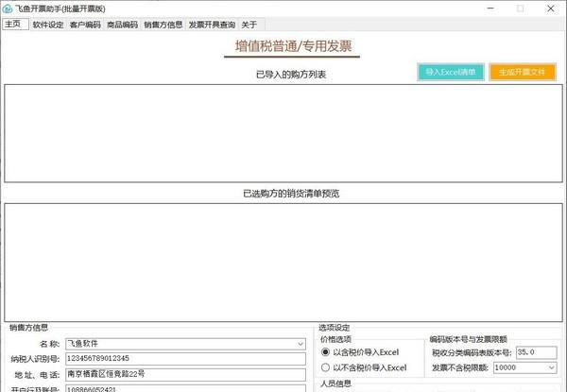567x392 pixels.
Task: Click inside the 销货清单预览 list area
Action: (x=283, y=263)
